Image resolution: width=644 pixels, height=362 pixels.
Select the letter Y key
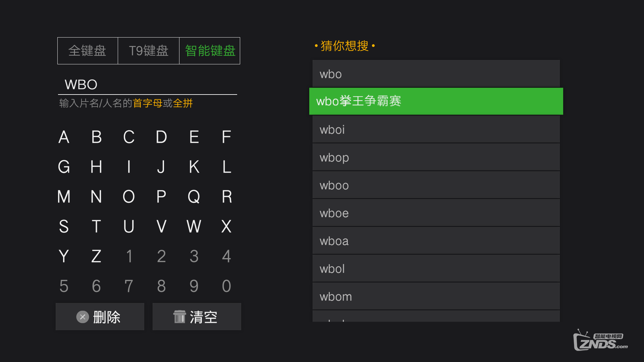pyautogui.click(x=64, y=256)
